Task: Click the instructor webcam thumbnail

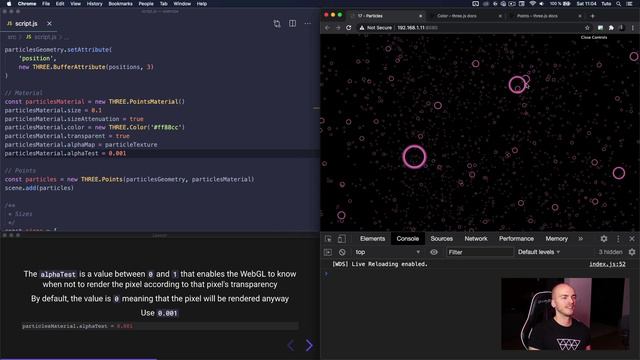Action: pos(565,314)
